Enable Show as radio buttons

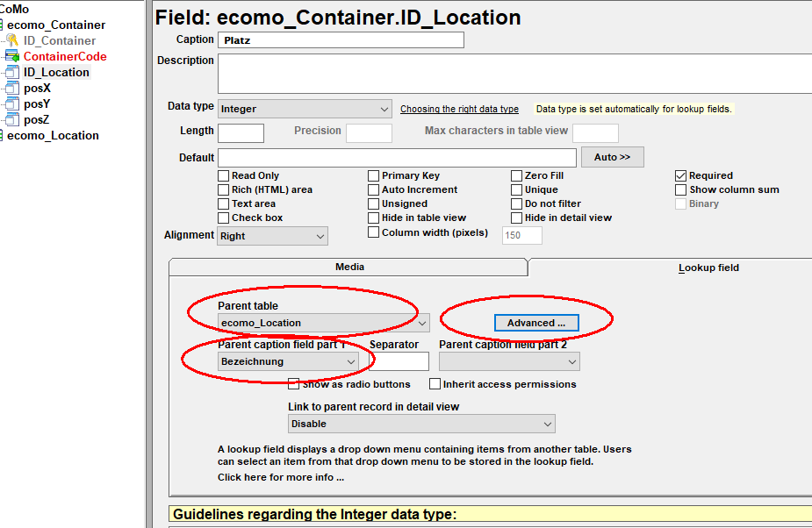pos(293,384)
